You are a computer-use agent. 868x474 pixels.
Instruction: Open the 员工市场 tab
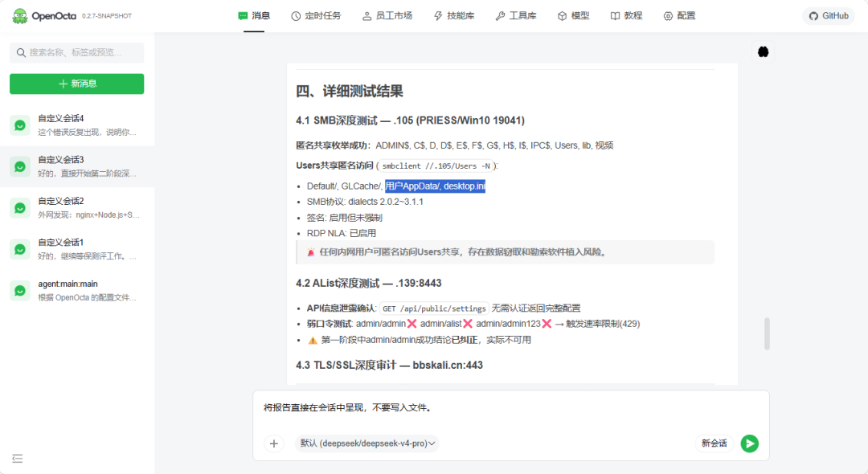pos(387,16)
